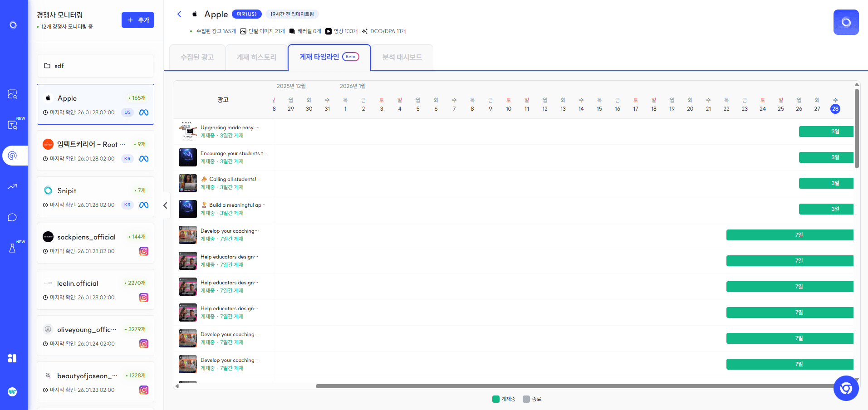Viewport: 868px width, 410px height.
Task: Switch to the 게재 히스토리 tab
Action: 256,57
